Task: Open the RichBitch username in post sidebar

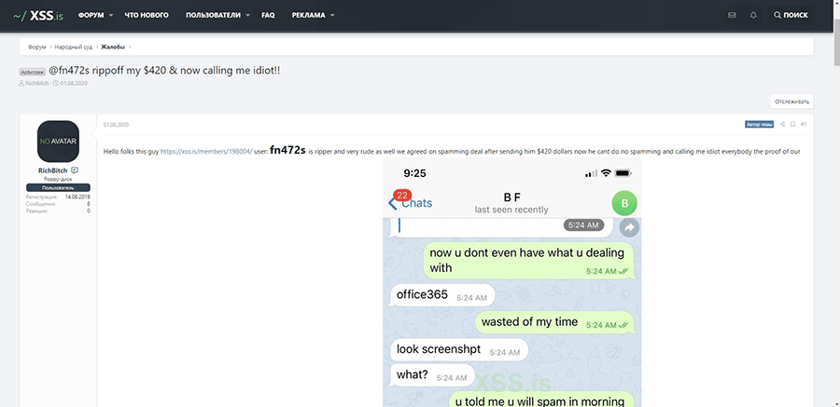Action: pos(52,170)
